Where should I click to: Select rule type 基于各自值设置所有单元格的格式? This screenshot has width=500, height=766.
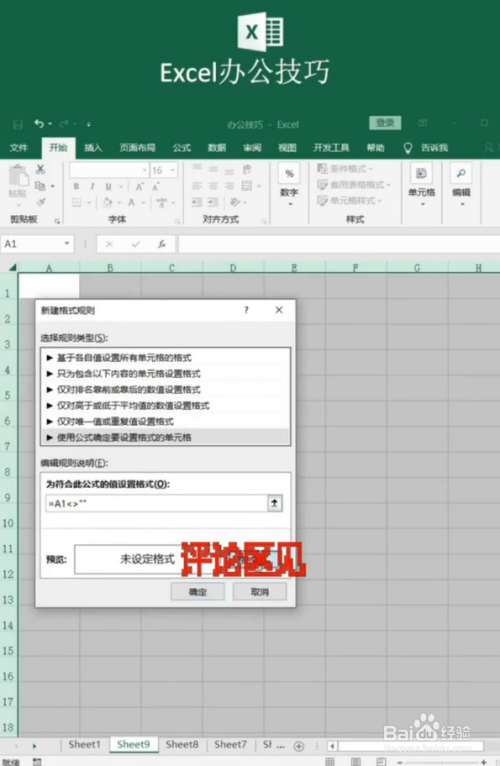coord(166,358)
